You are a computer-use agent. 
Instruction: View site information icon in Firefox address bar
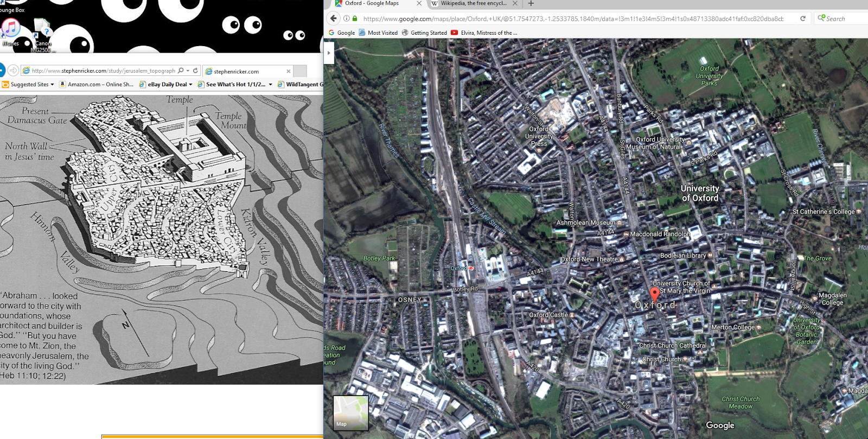[x=347, y=18]
